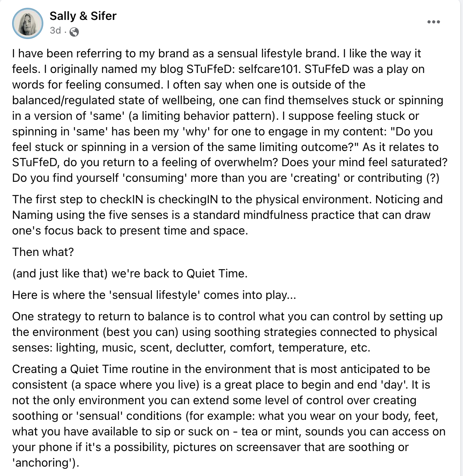
Task: Click the '(?)' at the first paragraph's end
Action: click(x=433, y=178)
